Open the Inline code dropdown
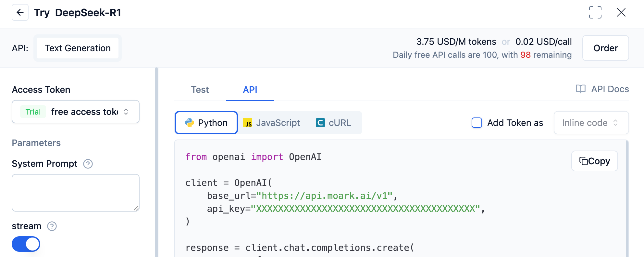Screen dimensions: 644x257 pos(591,123)
